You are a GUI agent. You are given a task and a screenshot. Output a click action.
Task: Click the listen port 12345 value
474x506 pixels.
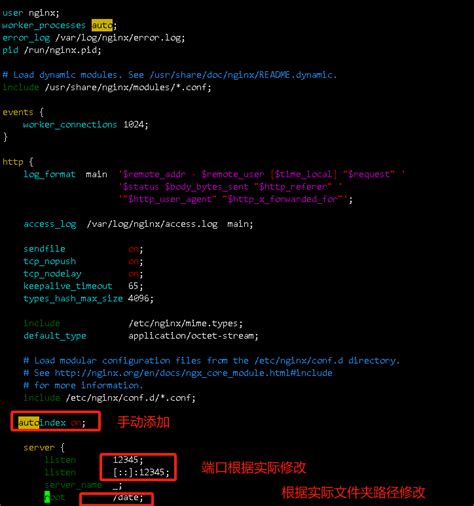tap(125, 460)
